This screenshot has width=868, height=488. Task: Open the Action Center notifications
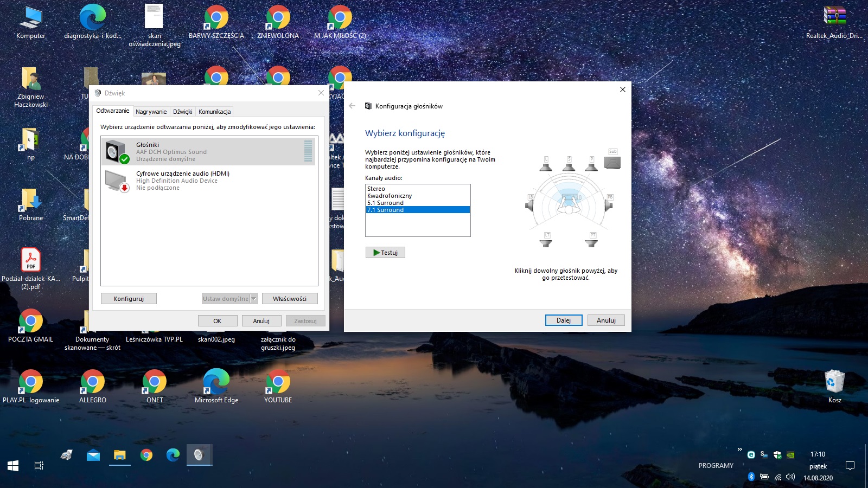[x=850, y=465]
